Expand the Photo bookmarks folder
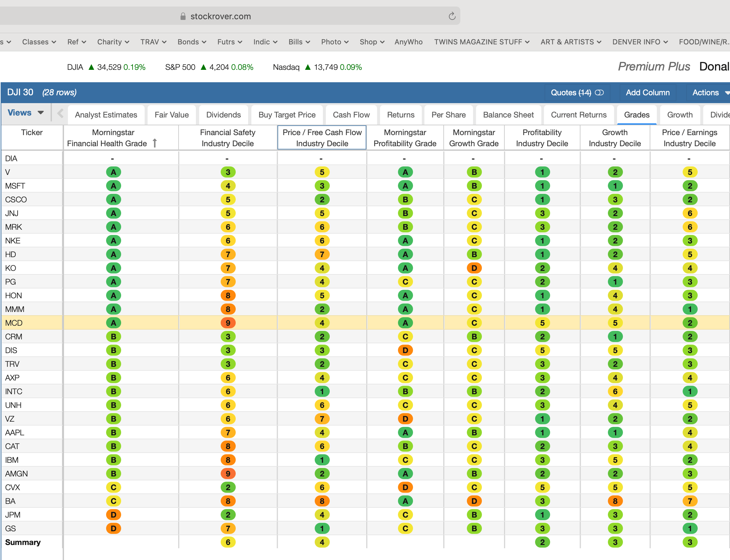 pyautogui.click(x=335, y=42)
